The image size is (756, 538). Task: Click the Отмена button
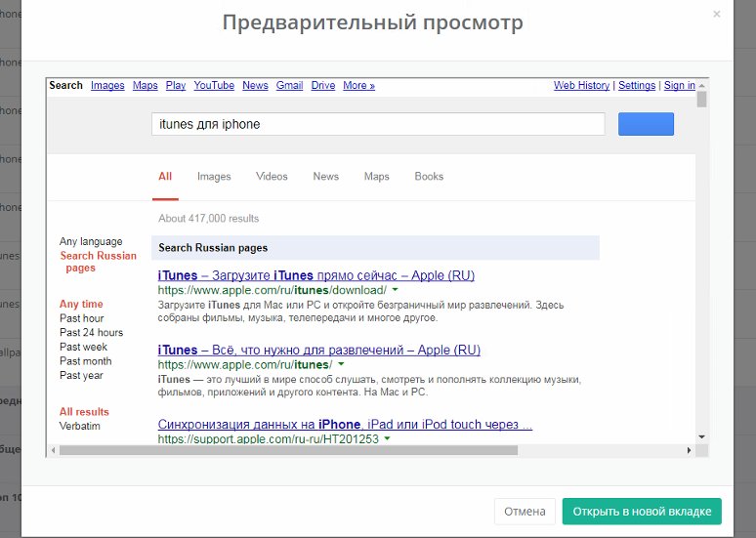point(525,512)
